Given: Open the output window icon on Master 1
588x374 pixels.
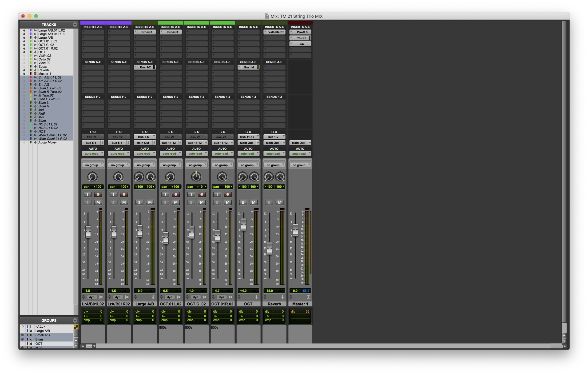Looking at the screenshot, I should (310, 143).
